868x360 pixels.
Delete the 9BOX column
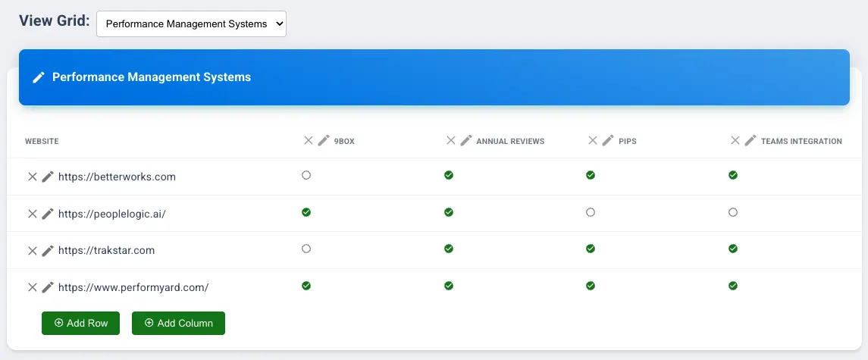click(309, 141)
